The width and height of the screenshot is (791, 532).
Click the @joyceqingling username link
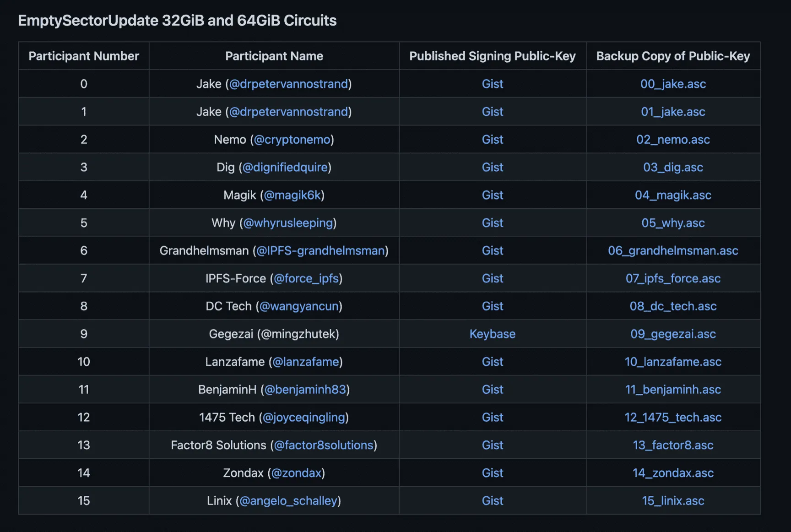point(304,418)
